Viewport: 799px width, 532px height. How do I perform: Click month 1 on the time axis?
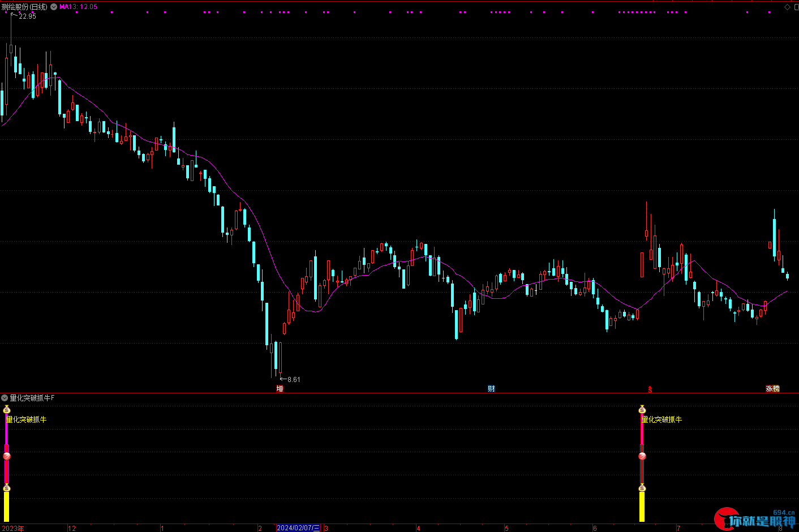(x=162, y=528)
